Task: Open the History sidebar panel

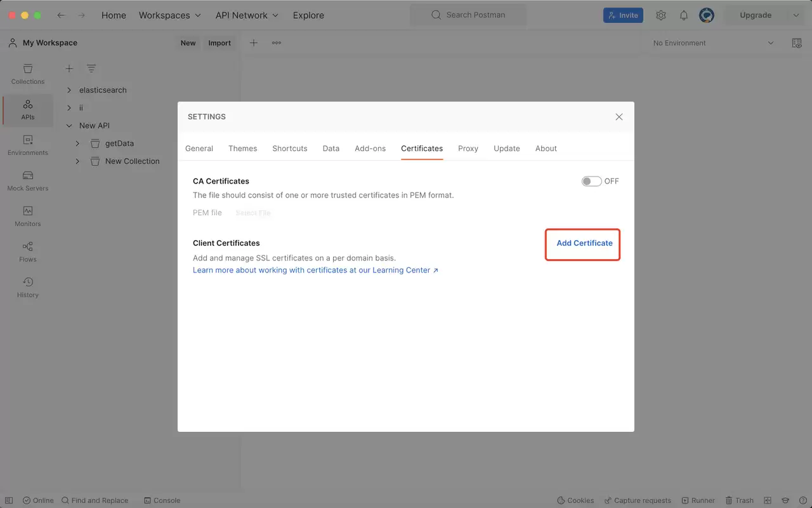Action: [x=28, y=288]
